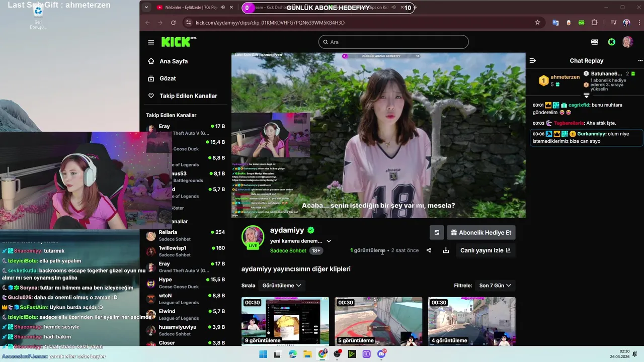Open the Kick hamburger menu
Viewport: 644px width, 362px height.
[x=151, y=42]
